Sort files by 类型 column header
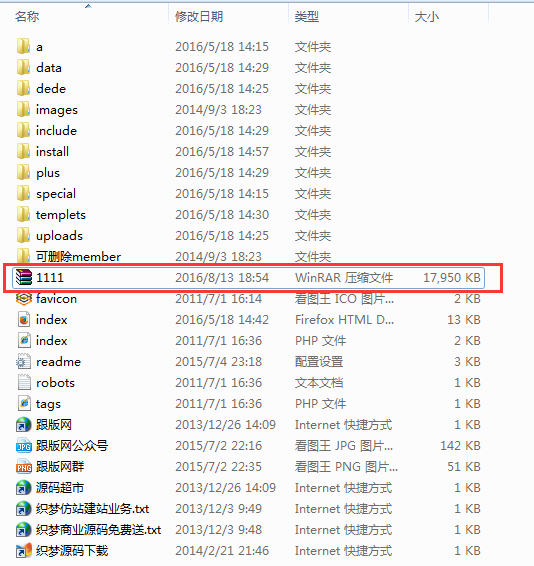 coord(307,17)
